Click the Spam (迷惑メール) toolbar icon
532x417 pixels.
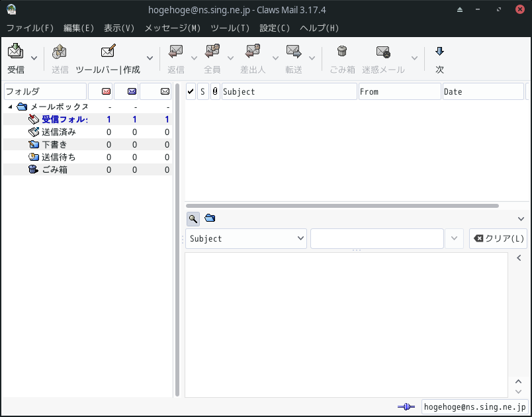383,52
